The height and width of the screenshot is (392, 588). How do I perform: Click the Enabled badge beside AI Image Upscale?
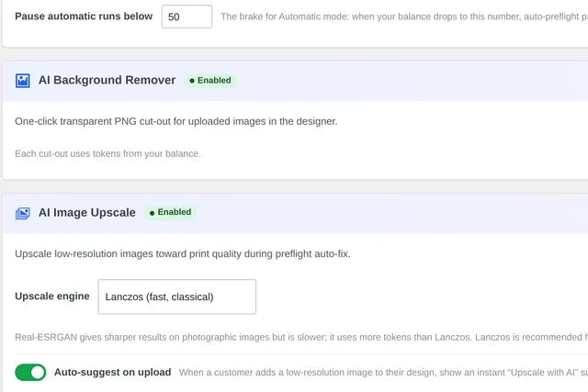tap(171, 212)
